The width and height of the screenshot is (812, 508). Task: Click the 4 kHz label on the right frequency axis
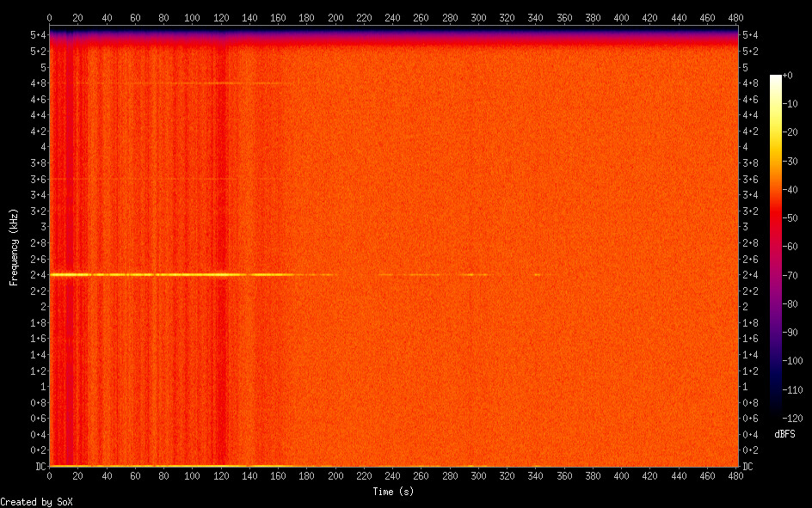click(x=746, y=147)
